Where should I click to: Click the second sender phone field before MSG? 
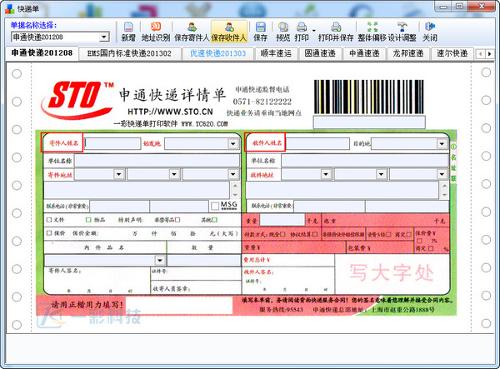click(x=179, y=207)
